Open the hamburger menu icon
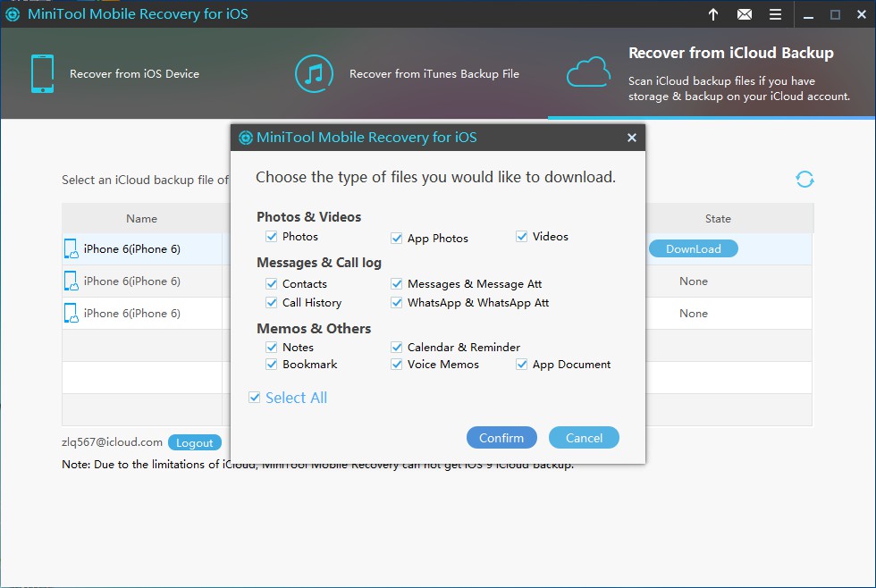 pyautogui.click(x=776, y=14)
